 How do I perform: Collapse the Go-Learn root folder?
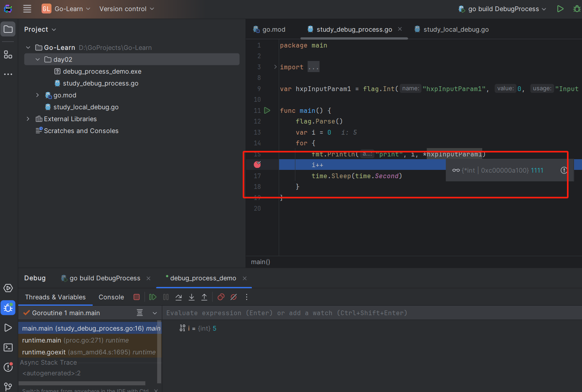pos(28,48)
